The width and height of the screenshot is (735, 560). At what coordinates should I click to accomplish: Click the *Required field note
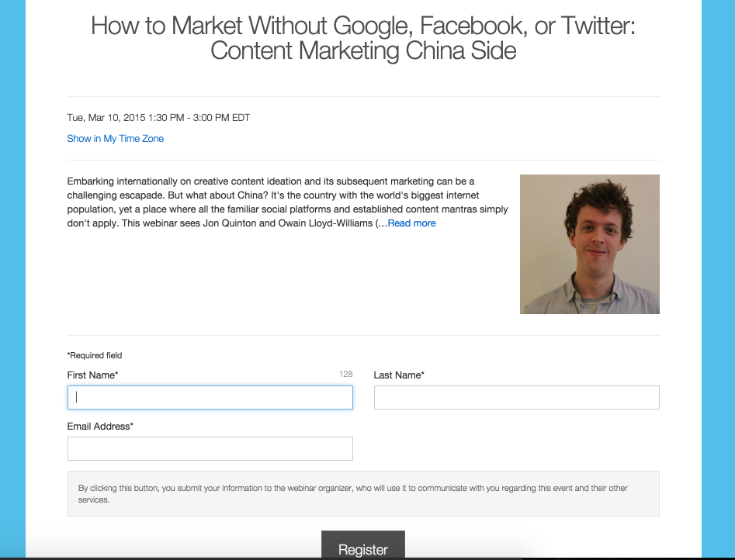(x=95, y=355)
